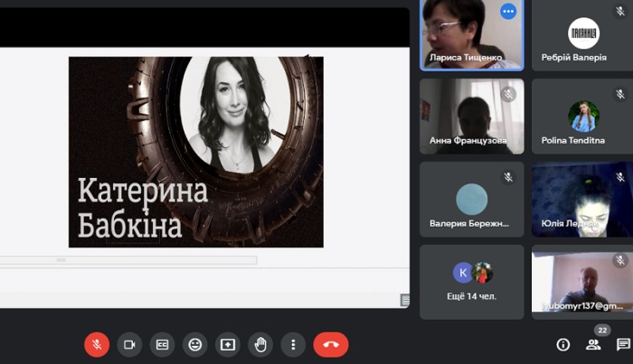The height and width of the screenshot is (364, 633).
Task: Unmute the microphone in the call toolbar
Action: click(x=97, y=344)
